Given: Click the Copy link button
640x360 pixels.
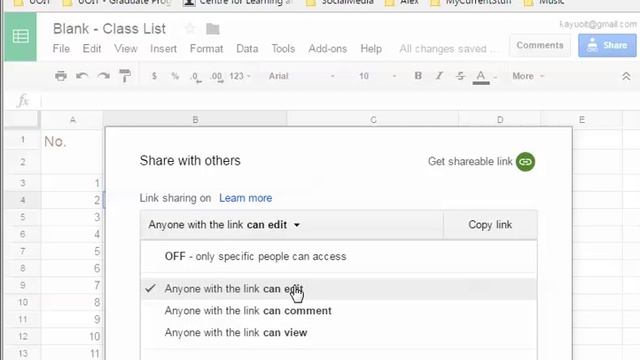Looking at the screenshot, I should click(x=490, y=225).
